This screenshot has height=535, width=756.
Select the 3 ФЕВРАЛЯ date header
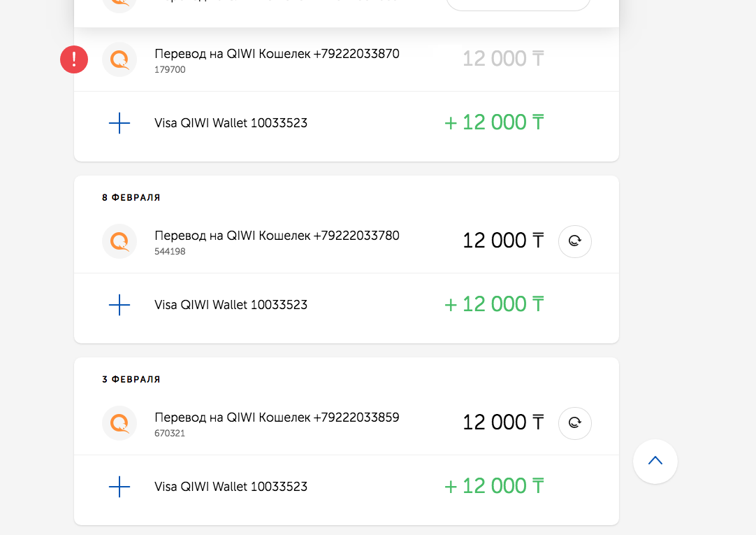click(x=131, y=379)
